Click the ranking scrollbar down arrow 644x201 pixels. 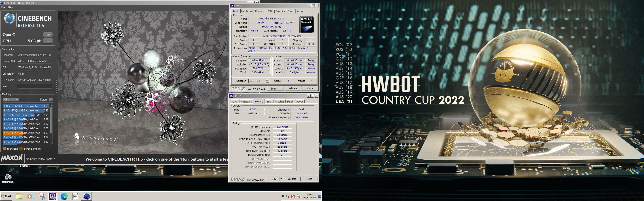tap(51, 143)
